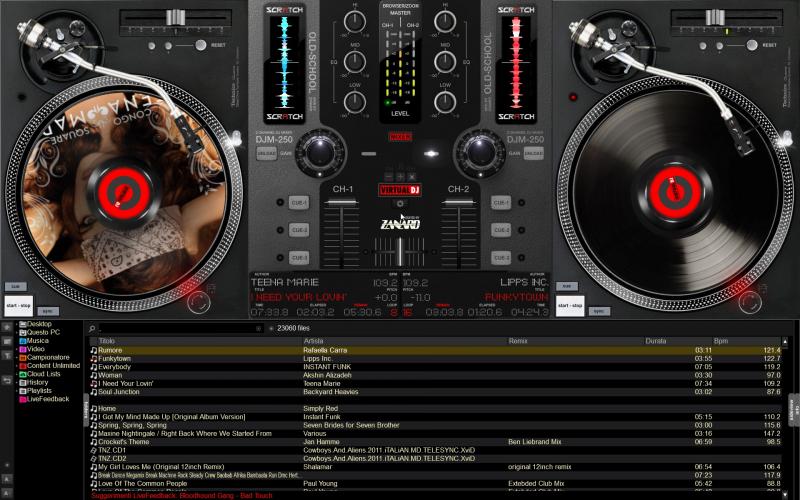
Task: Expand the Questo PC tree node
Action: click(16, 333)
